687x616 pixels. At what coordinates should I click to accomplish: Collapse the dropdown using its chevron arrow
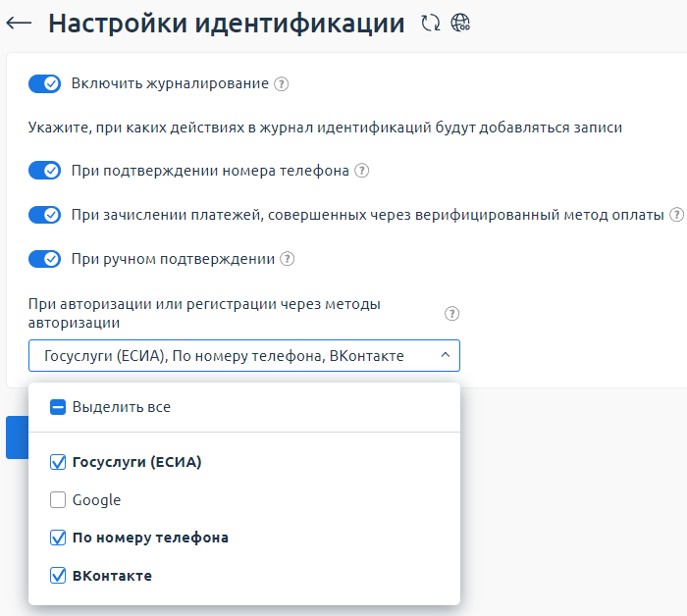pos(445,356)
